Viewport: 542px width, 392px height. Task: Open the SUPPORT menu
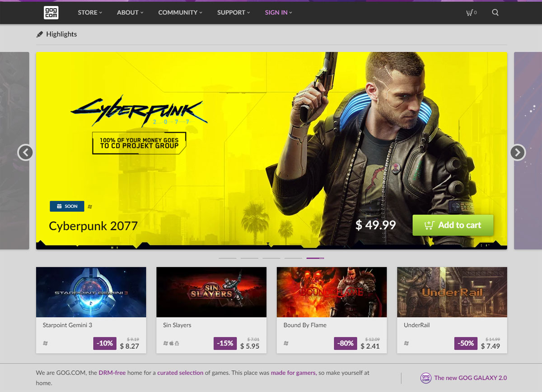coord(233,13)
